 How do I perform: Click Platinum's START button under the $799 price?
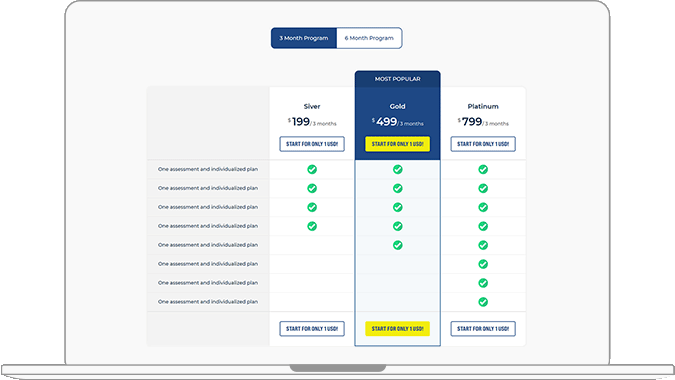[x=483, y=144]
